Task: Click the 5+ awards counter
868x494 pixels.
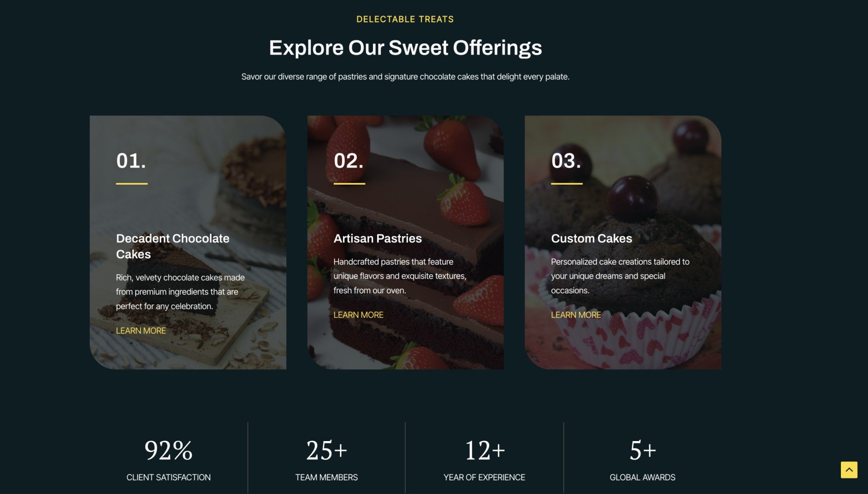Action: [642, 451]
